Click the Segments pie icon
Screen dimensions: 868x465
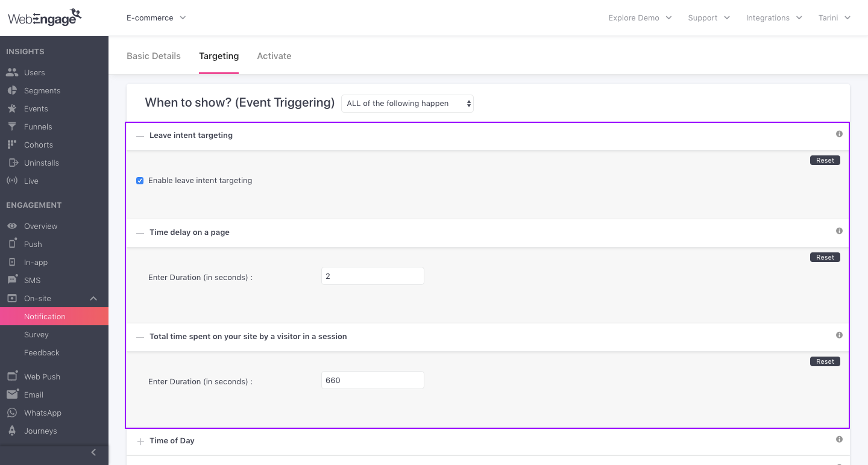tap(12, 90)
